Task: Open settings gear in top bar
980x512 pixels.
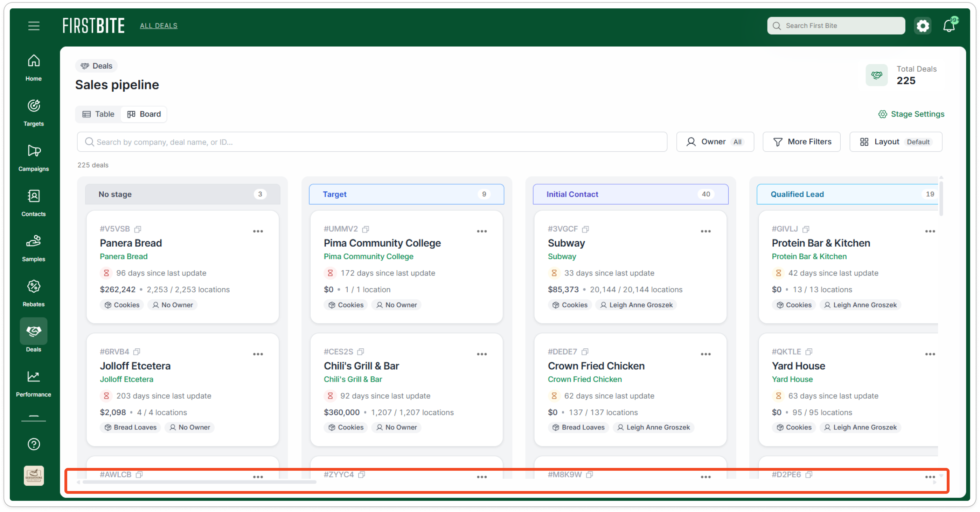Action: point(923,26)
